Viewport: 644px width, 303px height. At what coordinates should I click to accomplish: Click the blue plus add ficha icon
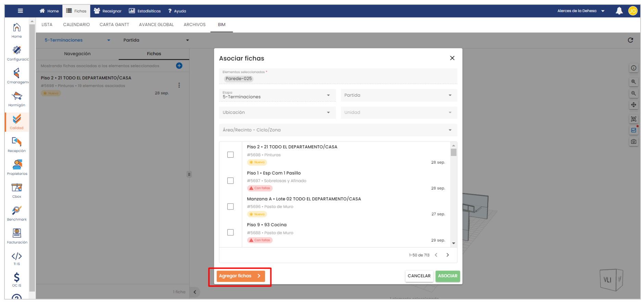(x=179, y=66)
